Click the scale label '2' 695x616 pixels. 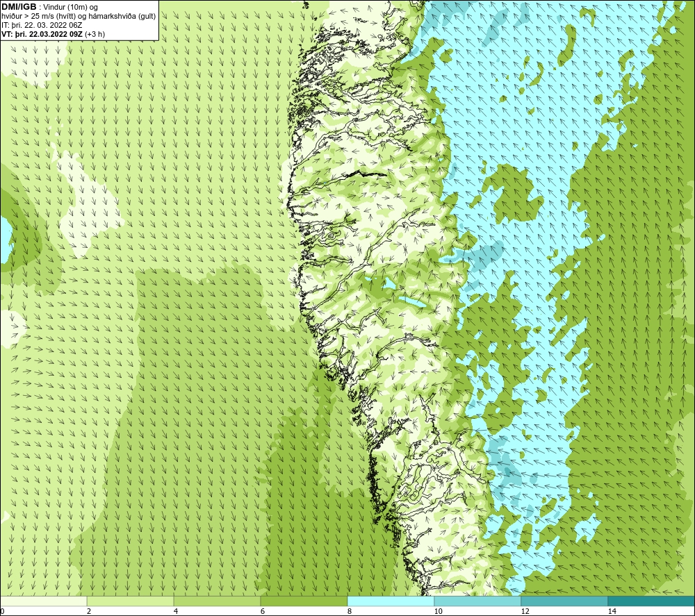tap(89, 611)
